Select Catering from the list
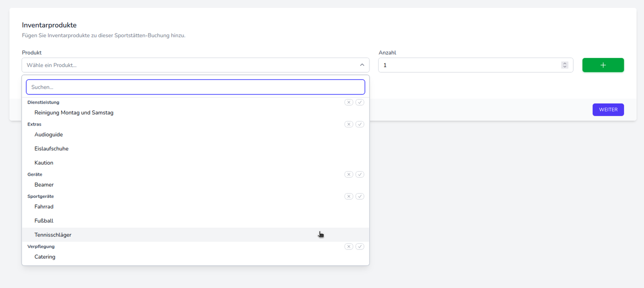The image size is (644, 288). pos(45,257)
